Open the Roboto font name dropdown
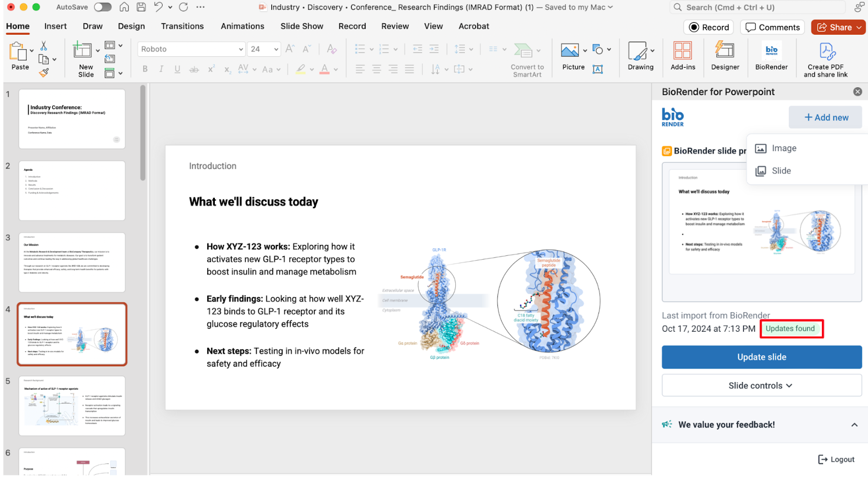This screenshot has height=477, width=868. pos(241,49)
